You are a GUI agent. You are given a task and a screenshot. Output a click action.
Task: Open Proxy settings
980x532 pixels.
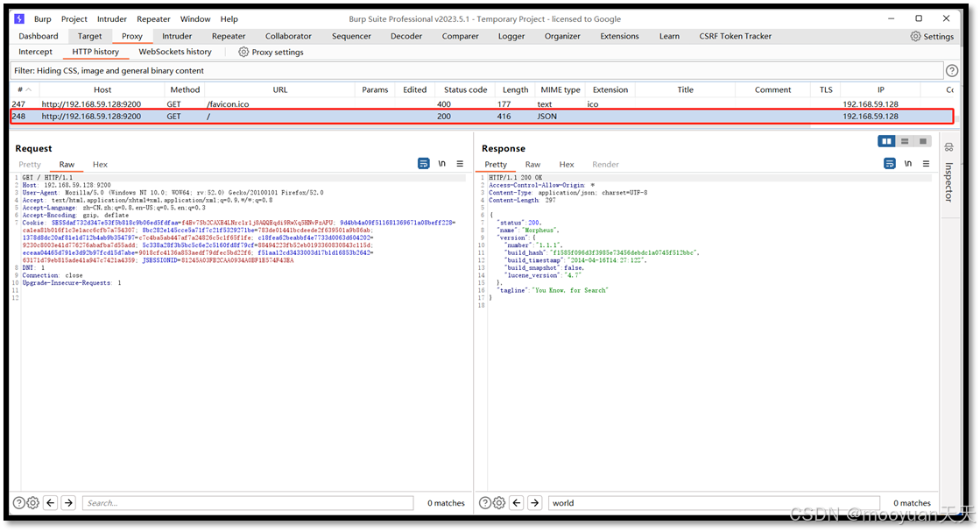pos(270,52)
